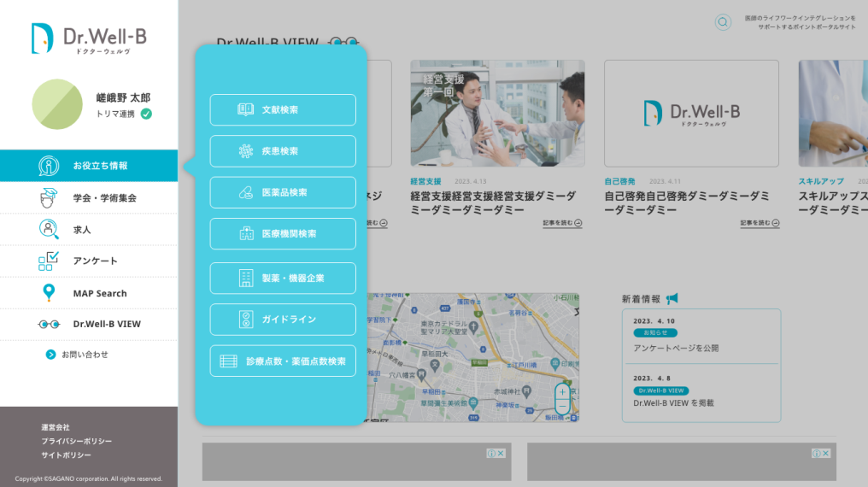Click the building icon for 製薬・機器企業
Image resolution: width=868 pixels, height=487 pixels.
[246, 278]
